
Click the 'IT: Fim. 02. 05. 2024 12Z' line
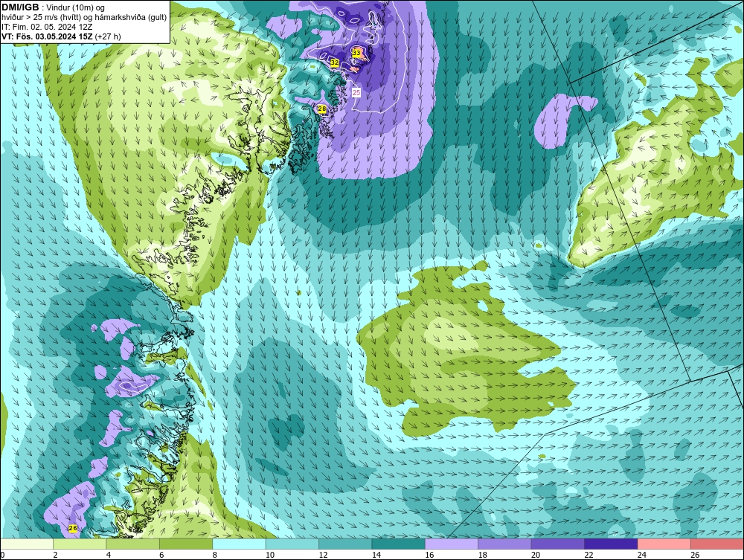[x=47, y=27]
